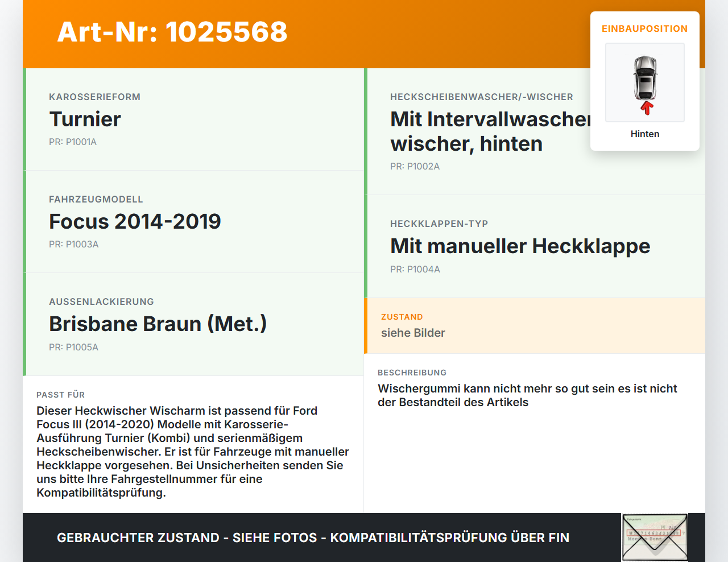Click the orange stripe beside Zustand card
Image resolution: width=728 pixels, height=562 pixels.
click(x=366, y=325)
